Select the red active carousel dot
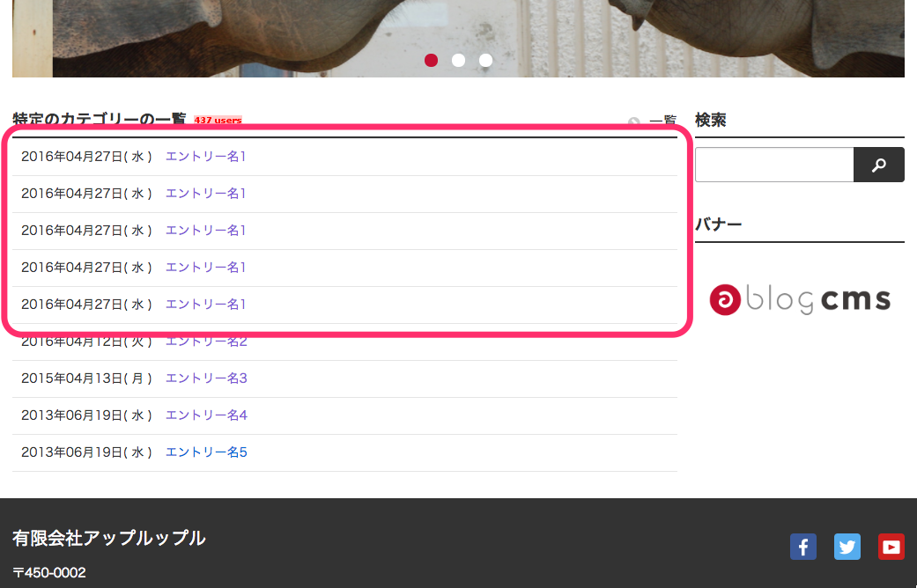 [x=431, y=60]
